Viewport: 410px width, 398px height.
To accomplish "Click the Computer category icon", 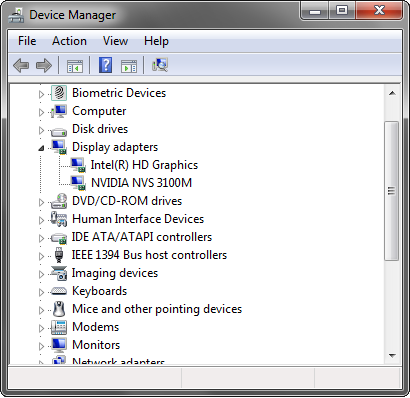I will pyautogui.click(x=59, y=111).
